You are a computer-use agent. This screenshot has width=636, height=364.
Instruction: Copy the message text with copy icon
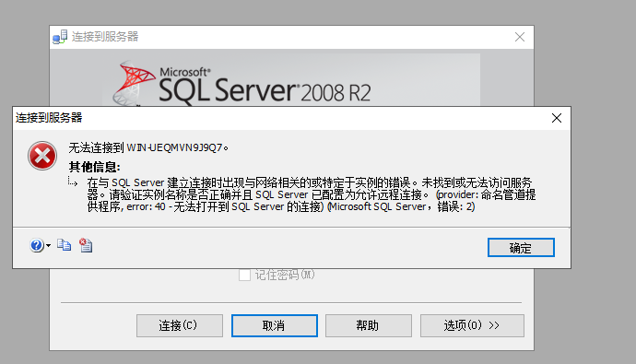pyautogui.click(x=65, y=245)
